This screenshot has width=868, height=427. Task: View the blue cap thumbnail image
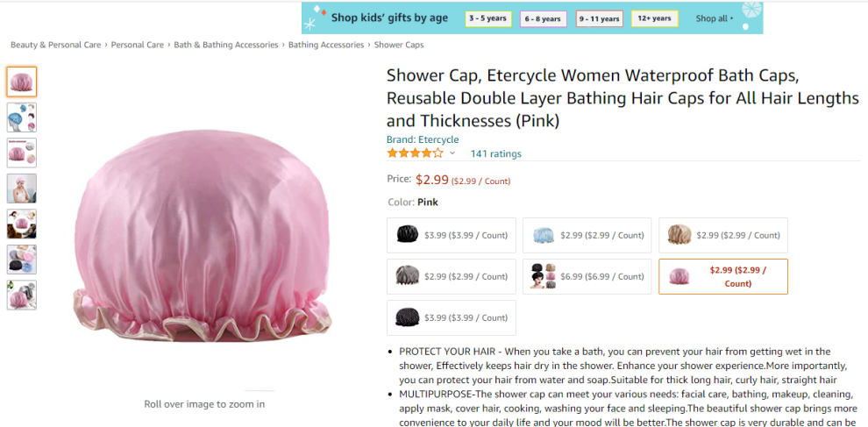tap(21, 117)
